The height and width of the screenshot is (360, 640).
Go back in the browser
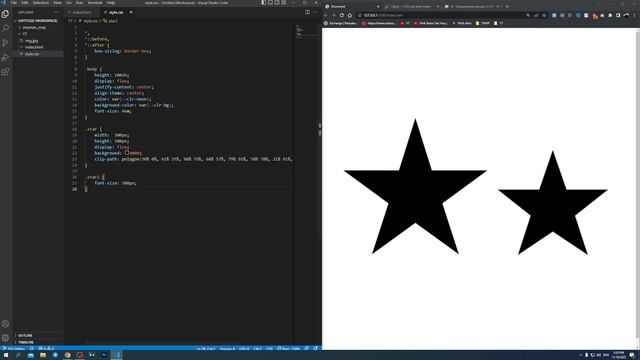point(326,16)
